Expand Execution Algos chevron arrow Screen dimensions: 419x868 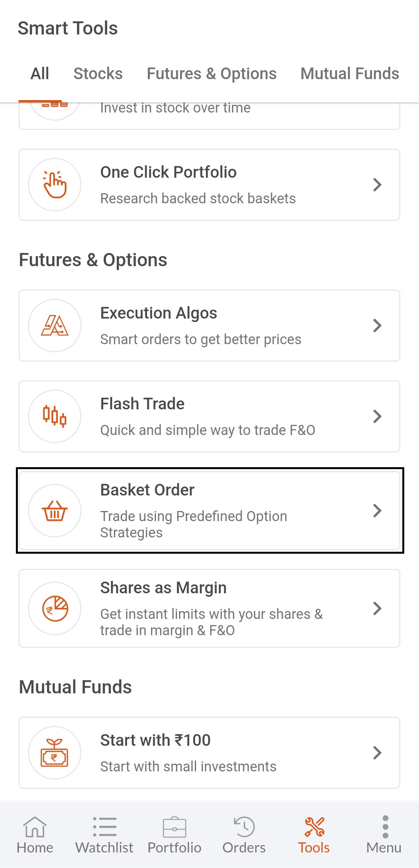tap(377, 326)
